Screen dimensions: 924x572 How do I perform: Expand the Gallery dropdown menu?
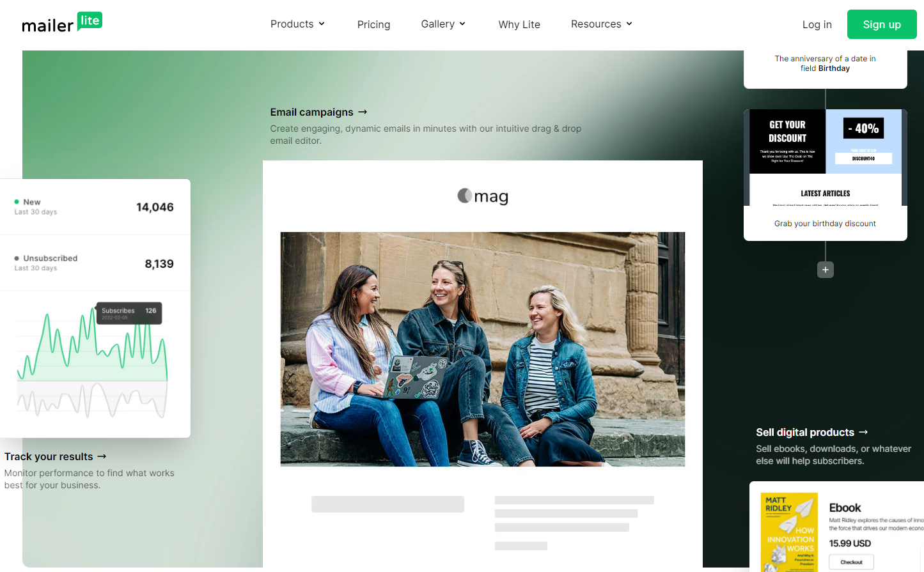tap(443, 24)
